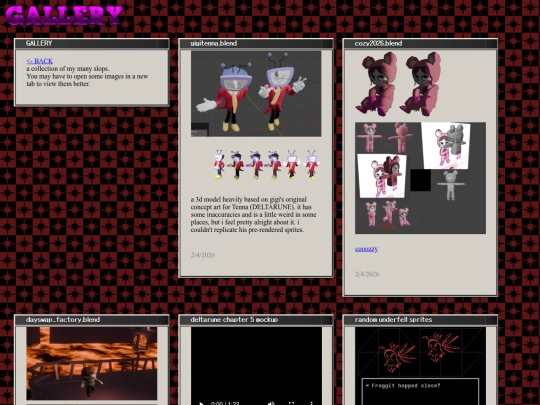The height and width of the screenshot is (405, 540).
Task: Open the dayswap_factory scene image
Action: point(92,364)
